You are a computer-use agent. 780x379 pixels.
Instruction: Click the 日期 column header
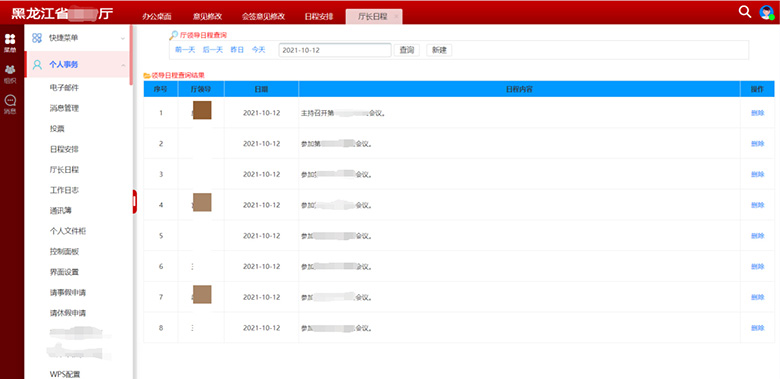tap(262, 89)
